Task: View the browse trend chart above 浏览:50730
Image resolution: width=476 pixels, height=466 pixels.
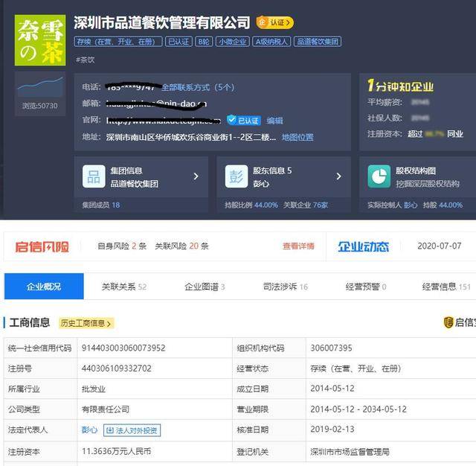Action: [40, 86]
